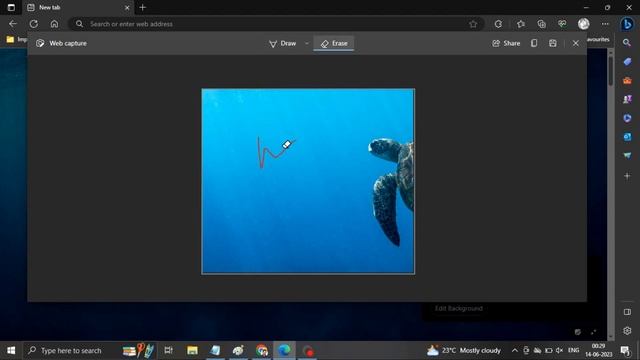The width and height of the screenshot is (640, 360).
Task: Open File Explorer from the taskbar
Action: click(x=192, y=350)
